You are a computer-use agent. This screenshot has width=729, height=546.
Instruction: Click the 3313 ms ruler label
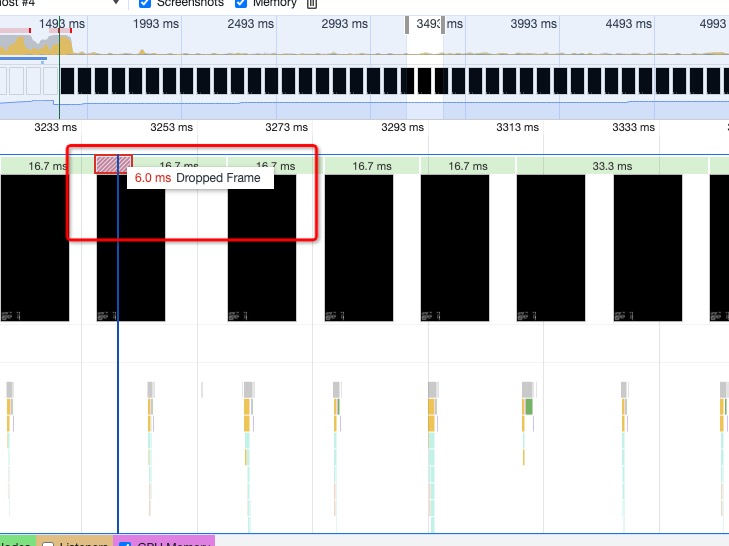click(517, 127)
